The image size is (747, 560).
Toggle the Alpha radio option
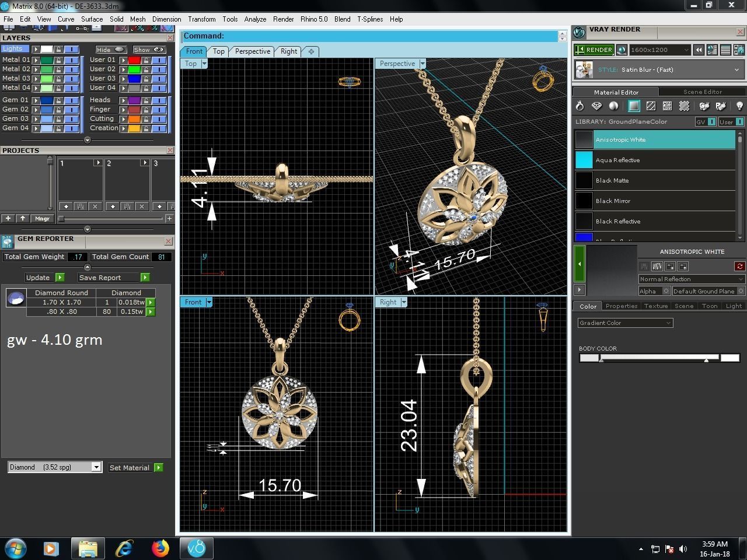[x=666, y=291]
